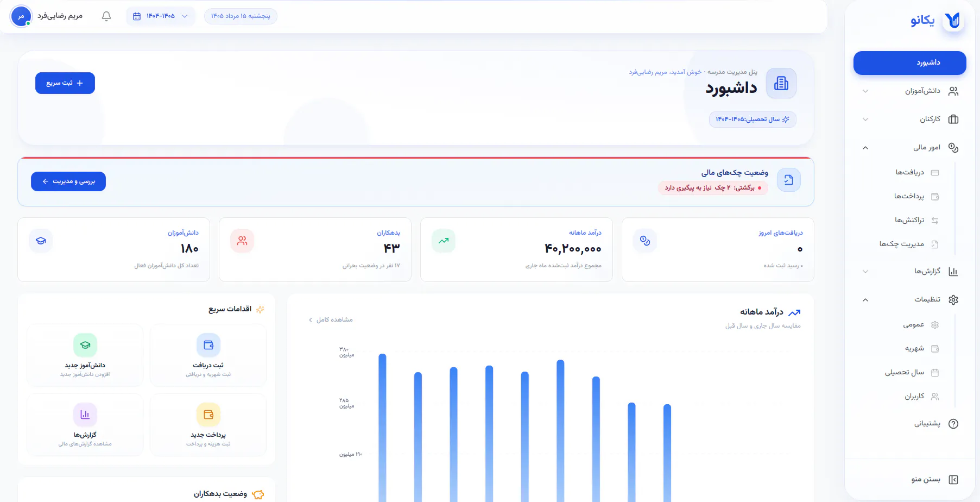Click the user avatar circle
The width and height of the screenshot is (980, 502).
21,16
